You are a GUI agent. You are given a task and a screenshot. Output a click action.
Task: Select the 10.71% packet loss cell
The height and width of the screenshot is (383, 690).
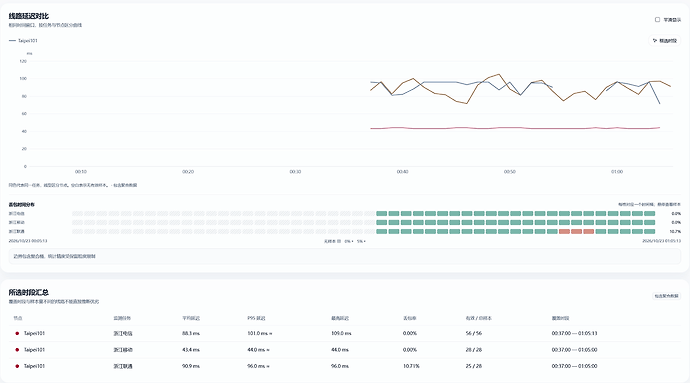pyautogui.click(x=411, y=366)
